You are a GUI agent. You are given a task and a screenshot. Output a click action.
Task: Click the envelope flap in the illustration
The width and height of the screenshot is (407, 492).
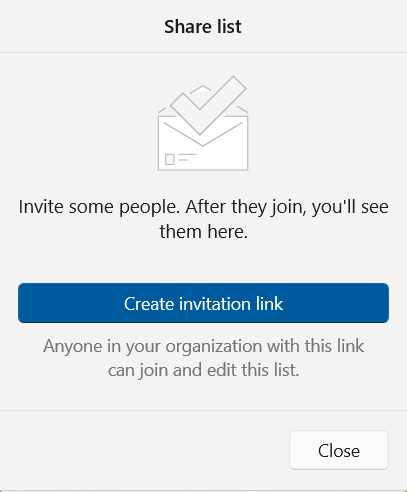[x=203, y=133]
